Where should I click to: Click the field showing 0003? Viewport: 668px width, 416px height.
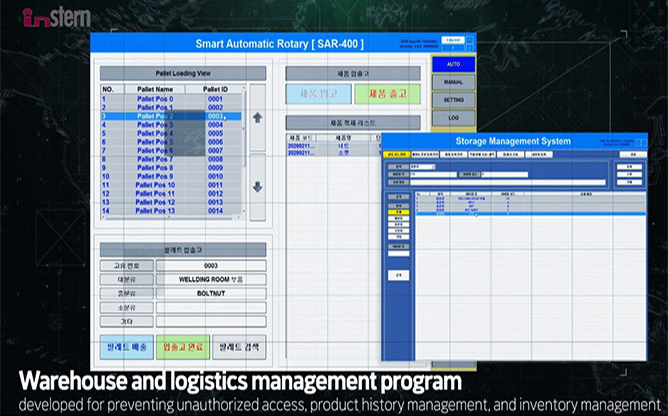pos(211,266)
